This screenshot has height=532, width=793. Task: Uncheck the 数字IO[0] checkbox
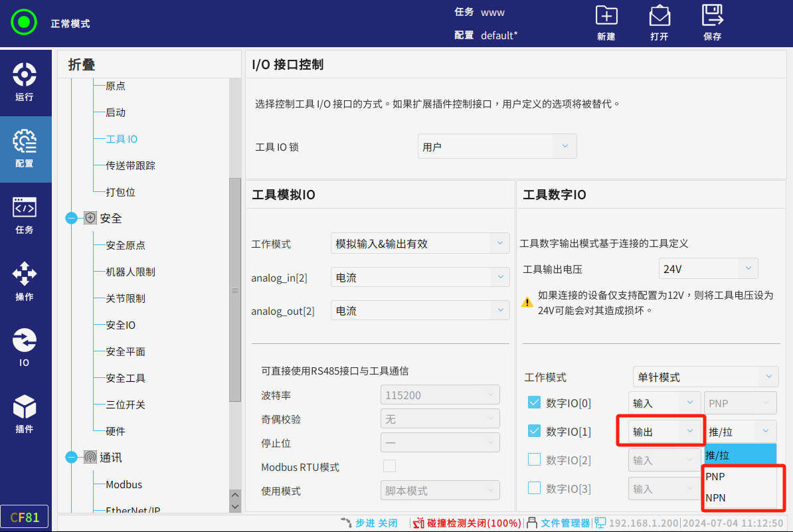point(534,402)
